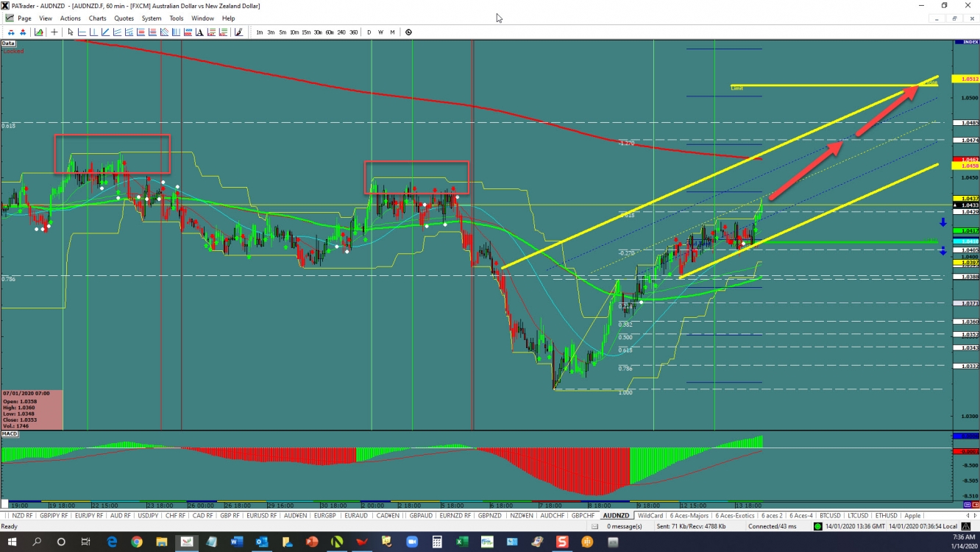Click the first red-blue arrows toolbar icon
Viewport: 980px width, 552px height.
coord(11,32)
